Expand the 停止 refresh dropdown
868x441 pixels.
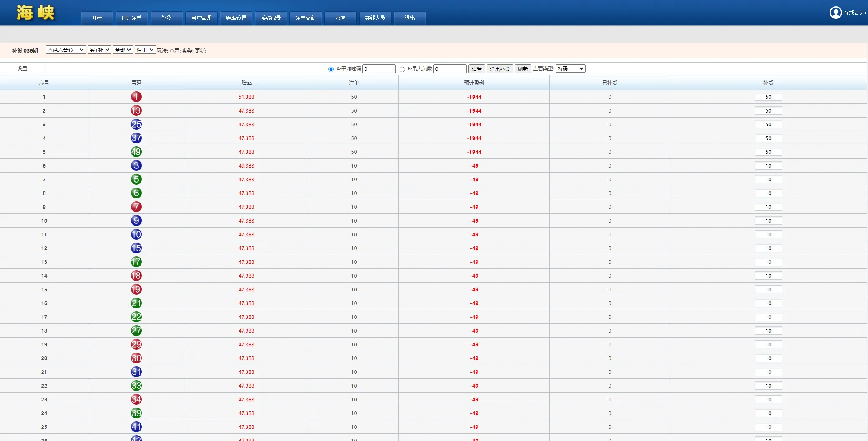click(145, 50)
